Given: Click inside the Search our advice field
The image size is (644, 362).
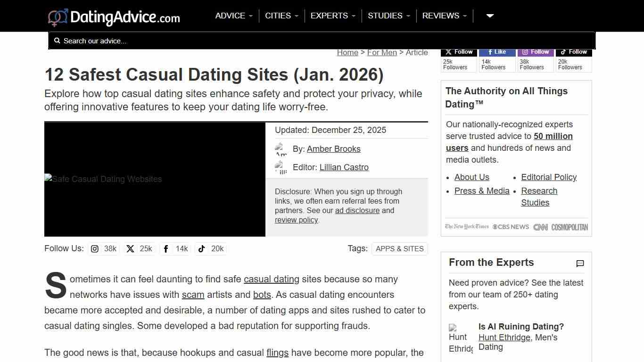Looking at the screenshot, I should click(189, 41).
